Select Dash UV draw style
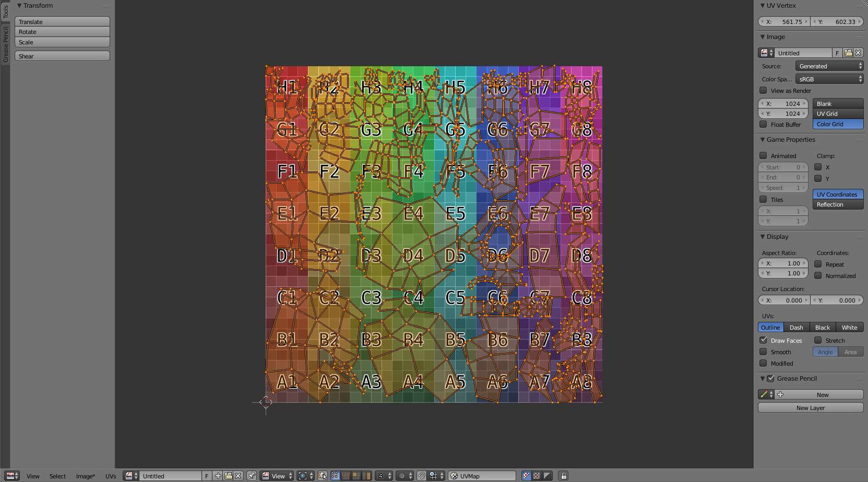 pos(796,328)
